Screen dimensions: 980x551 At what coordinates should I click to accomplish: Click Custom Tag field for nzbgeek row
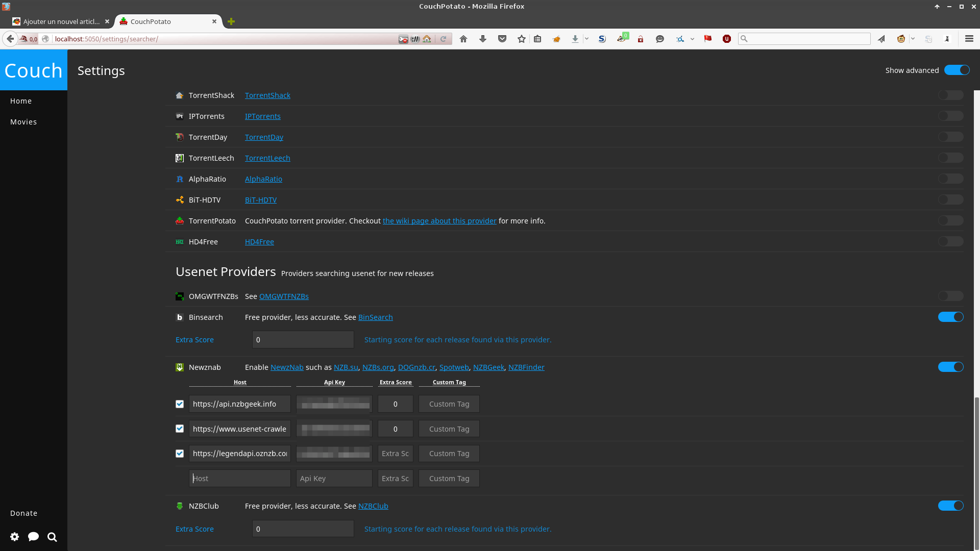click(449, 404)
